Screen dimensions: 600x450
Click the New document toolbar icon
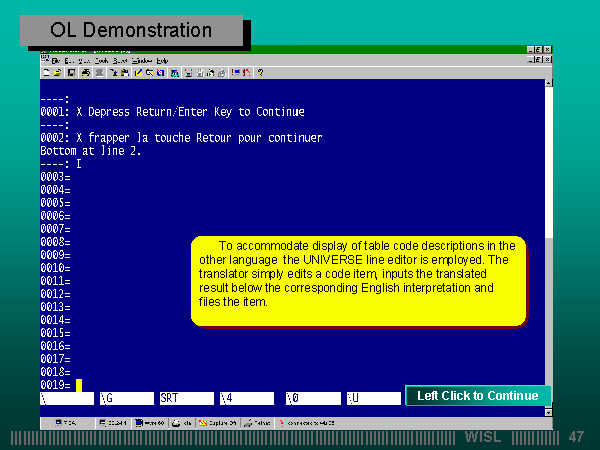[x=46, y=72]
